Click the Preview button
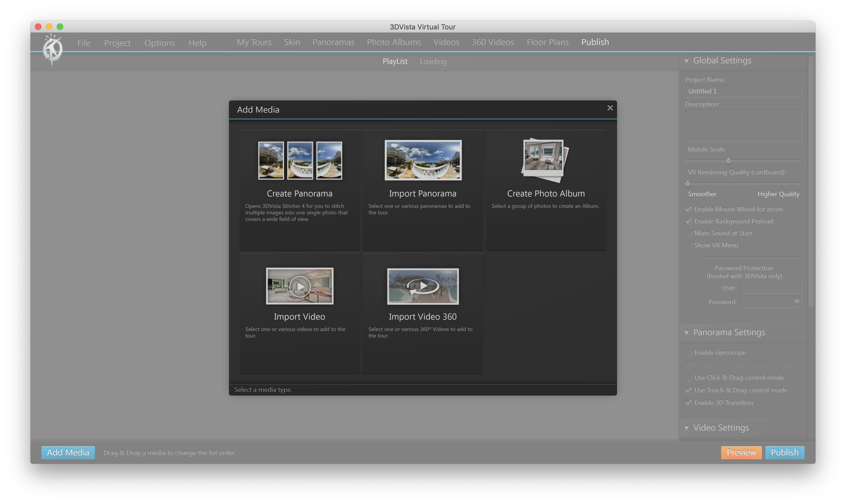The image size is (846, 504). tap(741, 453)
